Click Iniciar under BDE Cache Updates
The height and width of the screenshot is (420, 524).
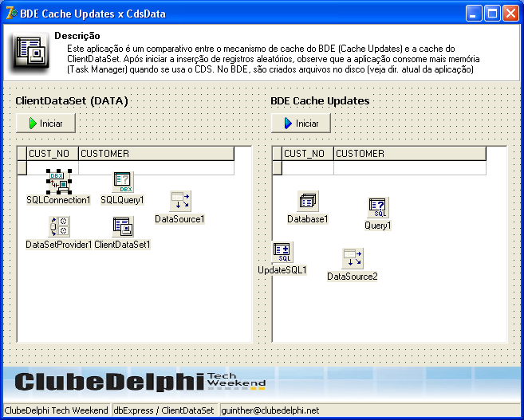301,124
